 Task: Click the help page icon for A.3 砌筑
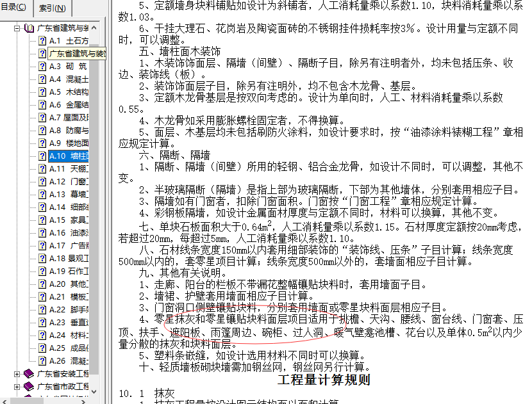[x=42, y=67]
